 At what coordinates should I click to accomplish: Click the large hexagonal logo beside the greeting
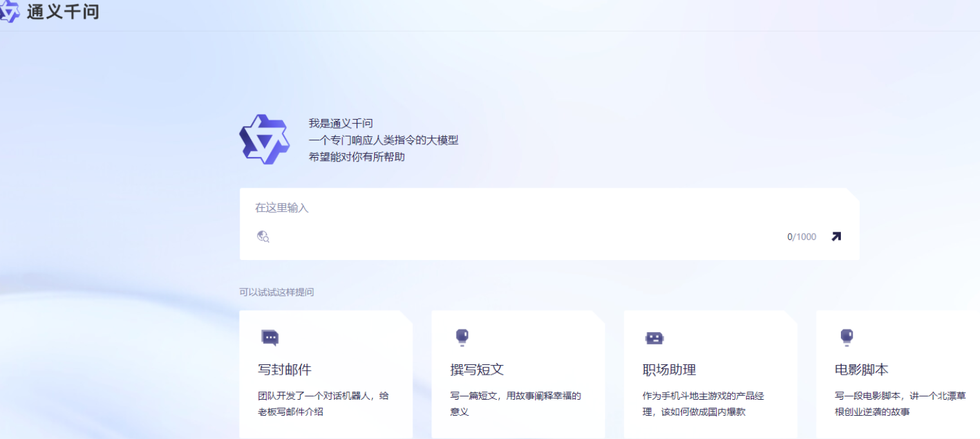click(x=264, y=139)
